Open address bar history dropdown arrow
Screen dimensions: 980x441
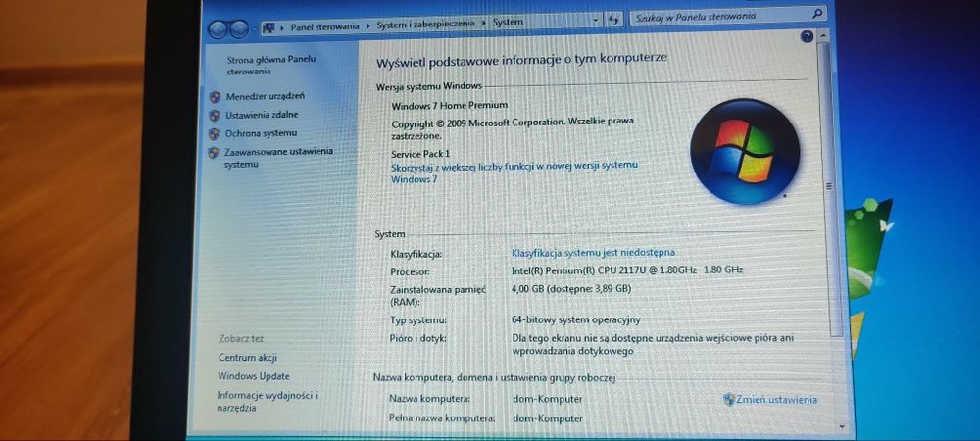[x=596, y=20]
